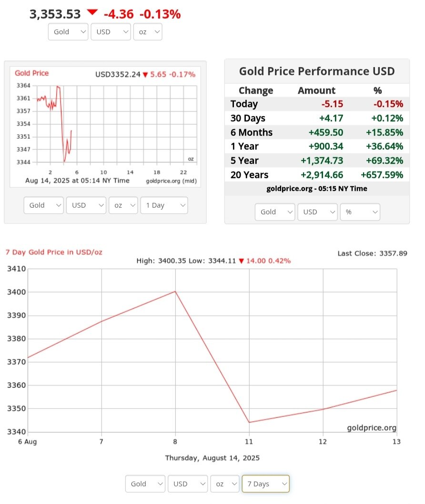The image size is (425, 504).
Task: Expand the % dropdown under the performance table
Action: pos(360,212)
